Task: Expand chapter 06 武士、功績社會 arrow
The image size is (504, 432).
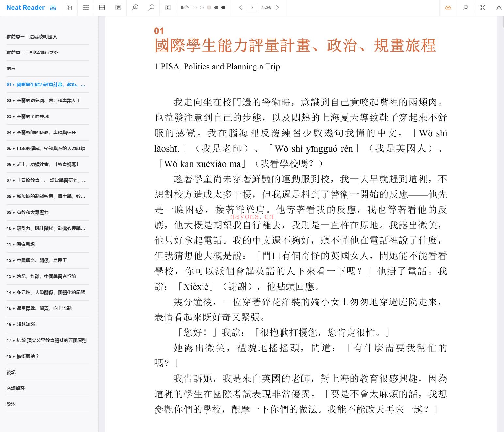Action: (14, 165)
